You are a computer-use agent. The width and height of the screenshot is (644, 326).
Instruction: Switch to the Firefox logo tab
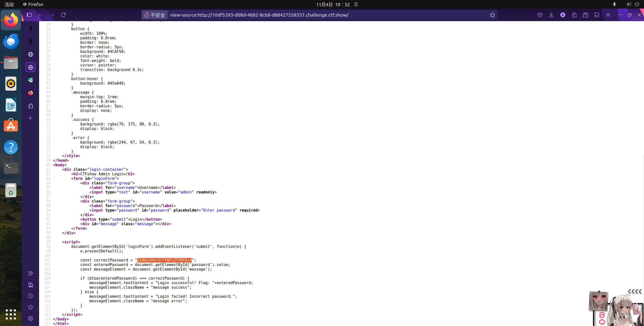click(30, 93)
